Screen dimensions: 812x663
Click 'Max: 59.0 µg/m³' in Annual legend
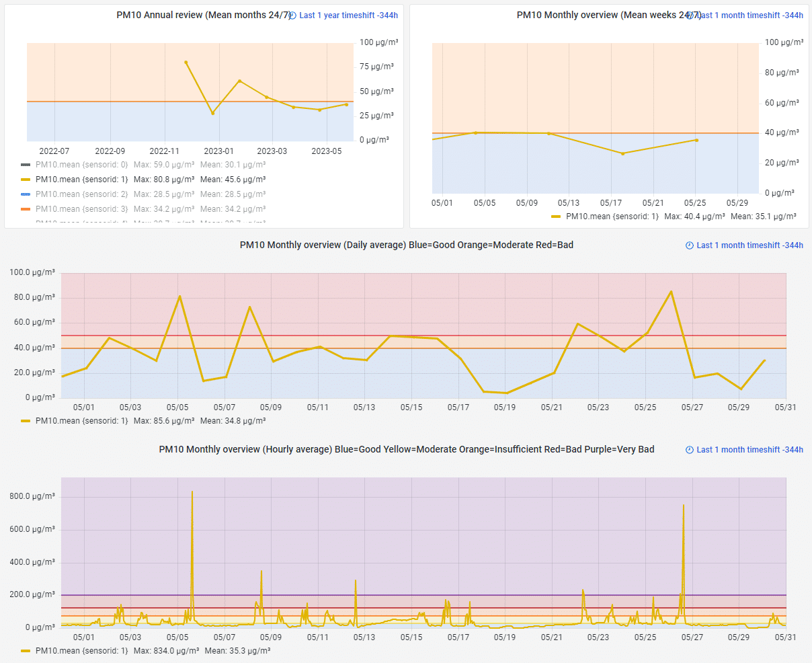coord(164,165)
